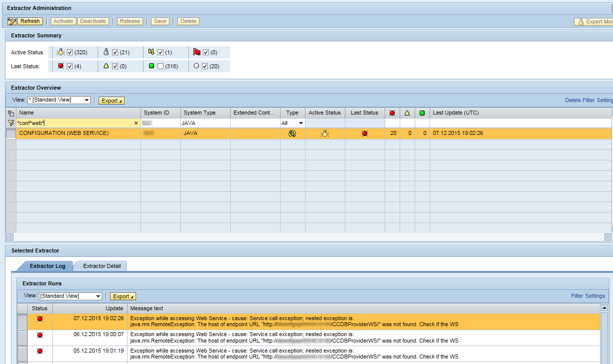Toggle the red flag status checkbox (0)
The height and width of the screenshot is (364, 613).
point(206,52)
